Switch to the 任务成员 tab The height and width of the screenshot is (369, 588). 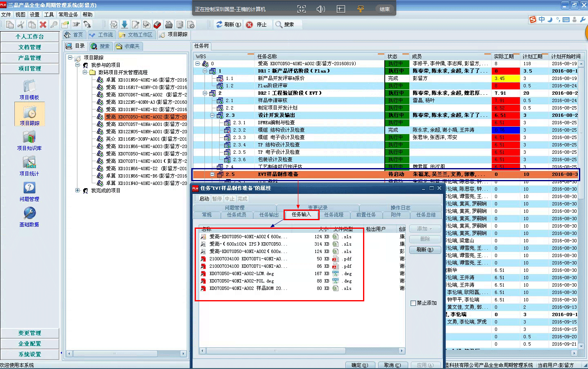click(x=236, y=215)
